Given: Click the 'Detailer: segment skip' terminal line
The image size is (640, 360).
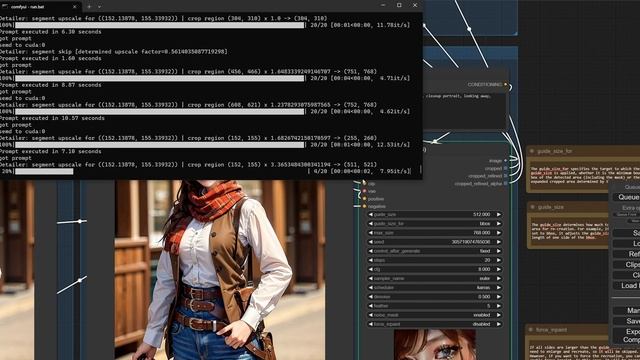Looking at the screenshot, I should coord(114,51).
